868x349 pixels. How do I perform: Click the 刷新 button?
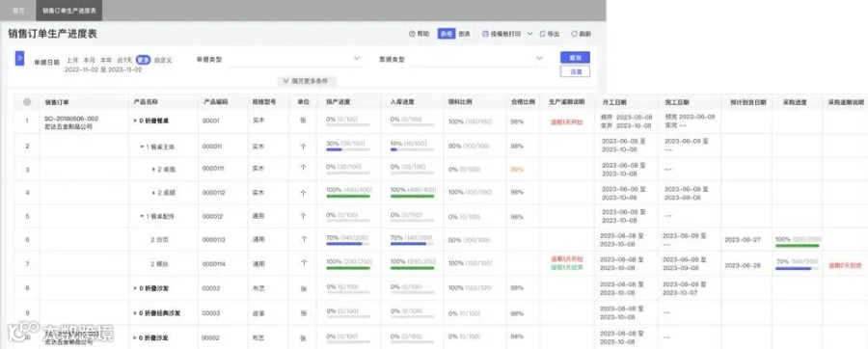582,34
